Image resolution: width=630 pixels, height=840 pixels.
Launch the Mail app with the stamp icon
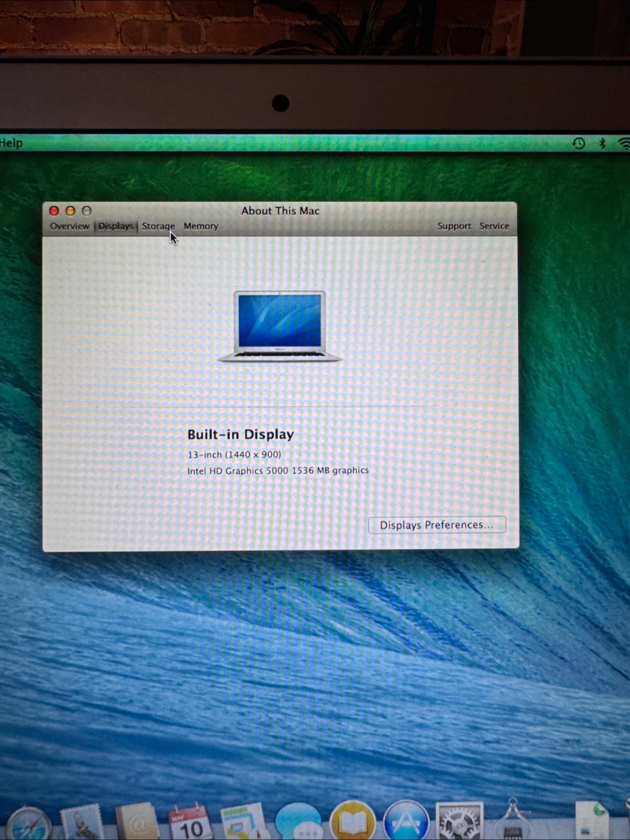(82, 822)
